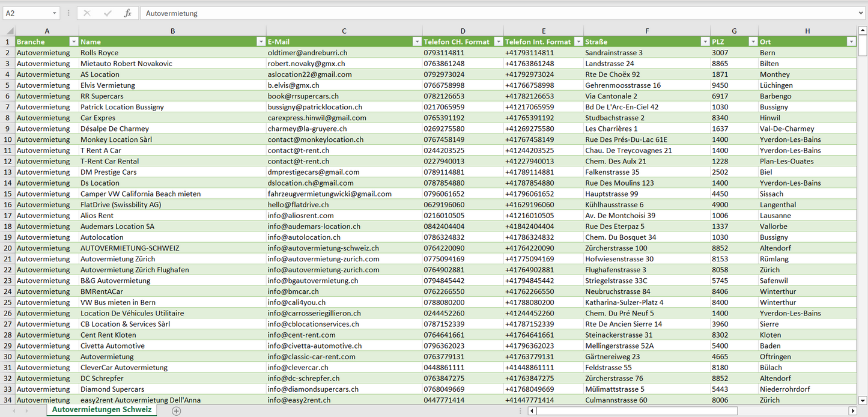
Task: Click the Cancel X icon in formula bar
Action: coord(87,13)
